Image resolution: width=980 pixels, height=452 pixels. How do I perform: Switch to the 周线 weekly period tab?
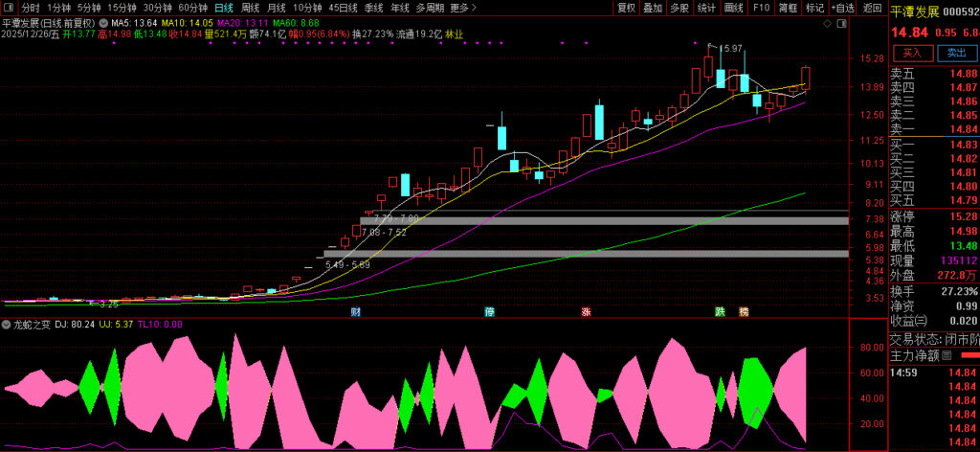point(250,8)
